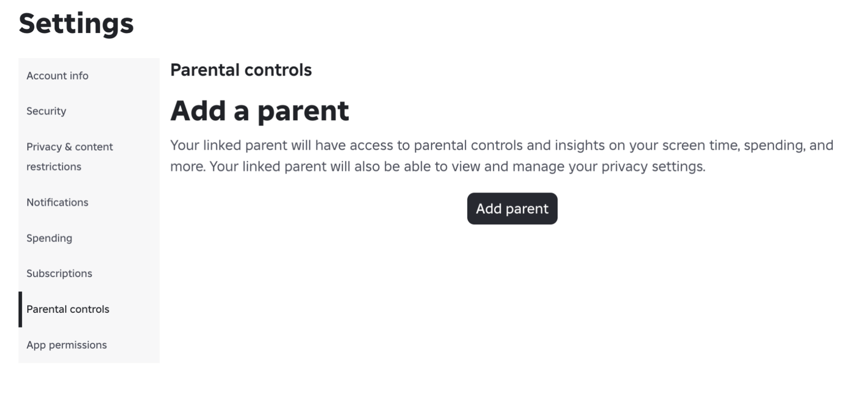Open the Spending sidebar item
The image size is (868, 404).
pyautogui.click(x=49, y=238)
